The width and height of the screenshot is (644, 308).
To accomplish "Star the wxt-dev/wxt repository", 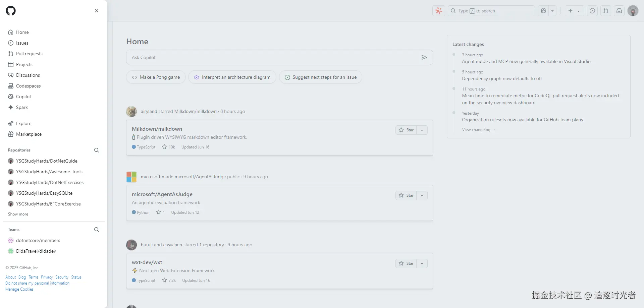I will pos(406,263).
